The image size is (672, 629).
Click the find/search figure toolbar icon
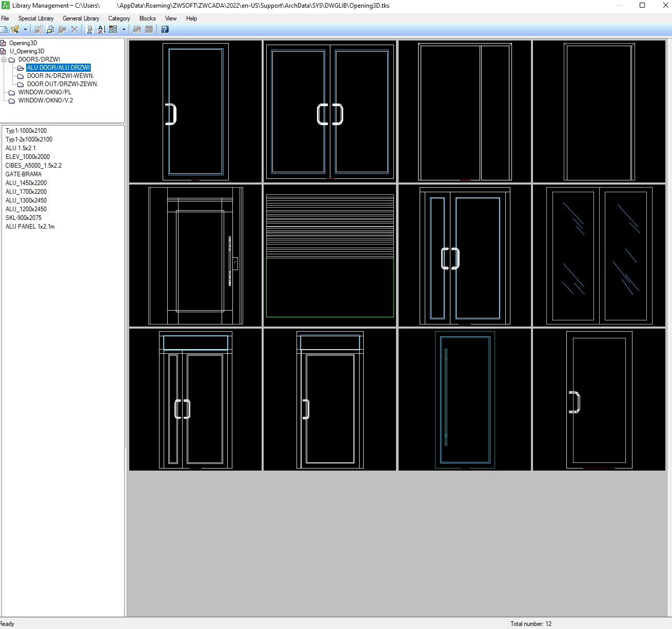pos(89,30)
